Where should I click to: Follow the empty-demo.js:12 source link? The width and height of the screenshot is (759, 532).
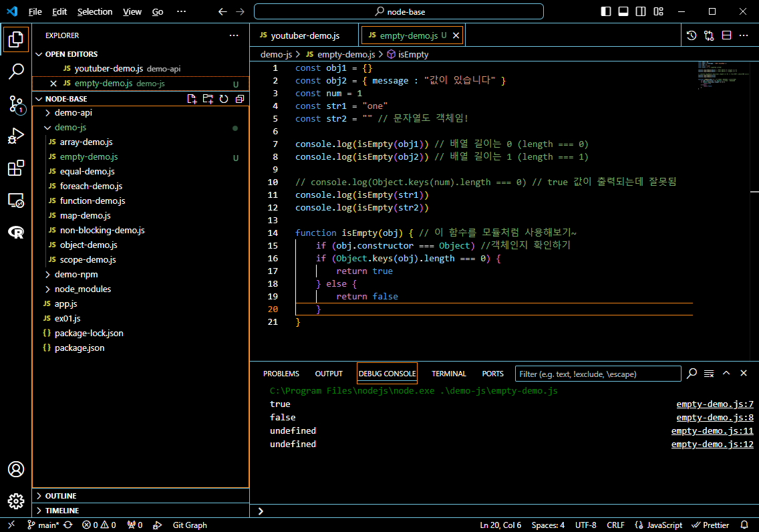(712, 444)
